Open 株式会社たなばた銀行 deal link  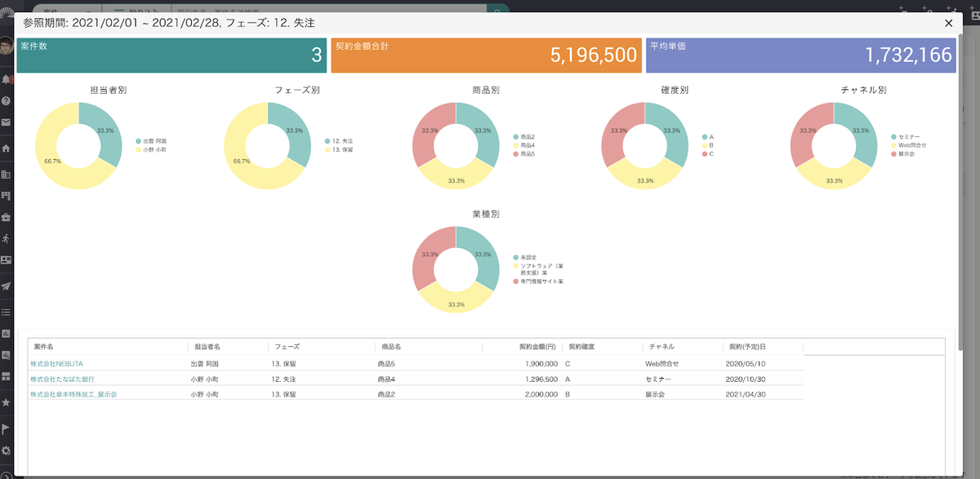pyautogui.click(x=64, y=379)
